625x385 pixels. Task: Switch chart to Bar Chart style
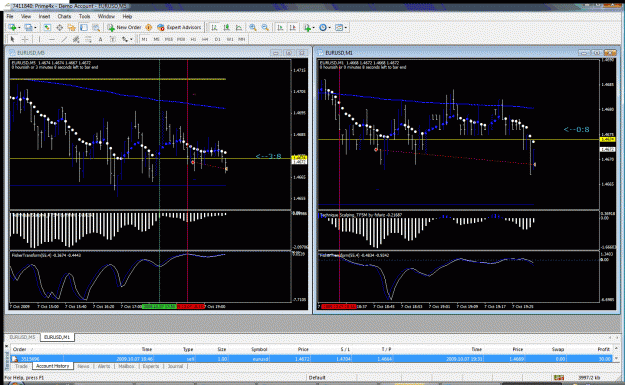214,28
